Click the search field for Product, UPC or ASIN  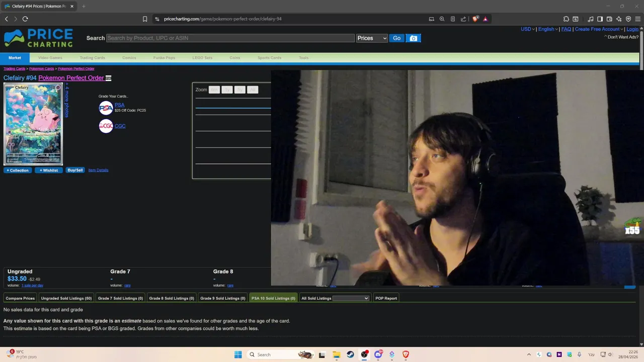click(230, 38)
